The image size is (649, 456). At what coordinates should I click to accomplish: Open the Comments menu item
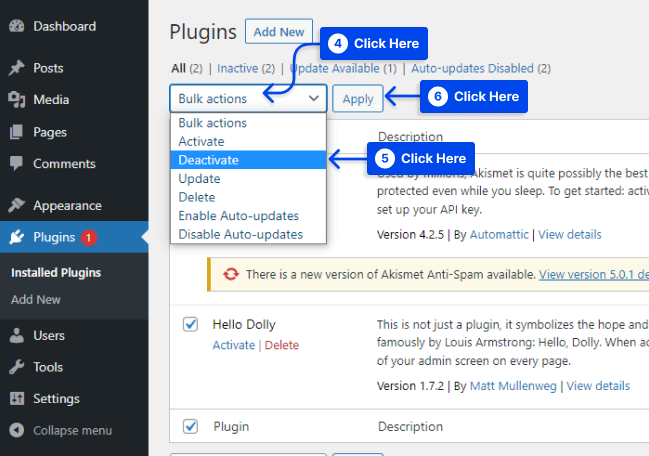click(74, 163)
